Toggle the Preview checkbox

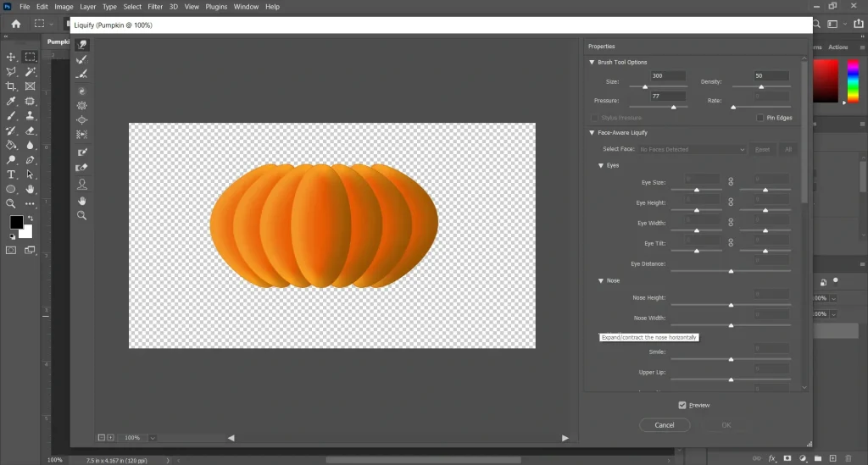pyautogui.click(x=682, y=405)
